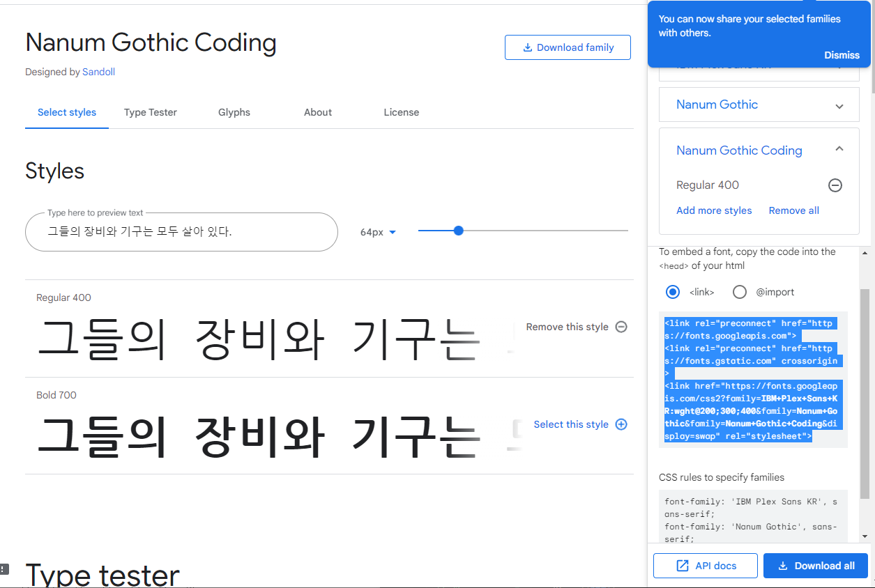
Task: Open the About tab
Action: point(318,112)
